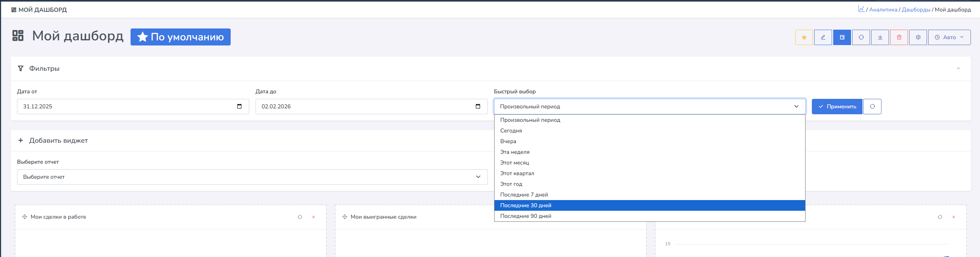Click the Применить button
The image size is (980, 257).
[x=837, y=106]
